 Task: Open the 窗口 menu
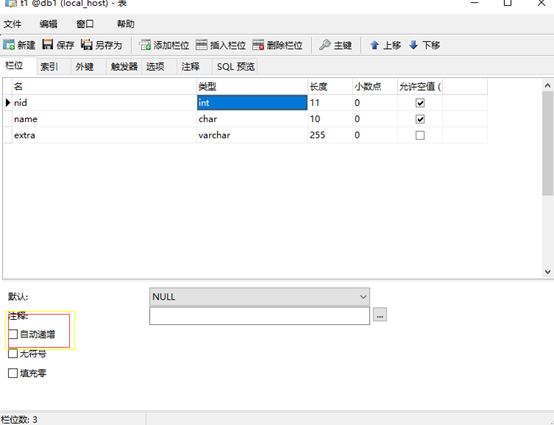tap(85, 24)
